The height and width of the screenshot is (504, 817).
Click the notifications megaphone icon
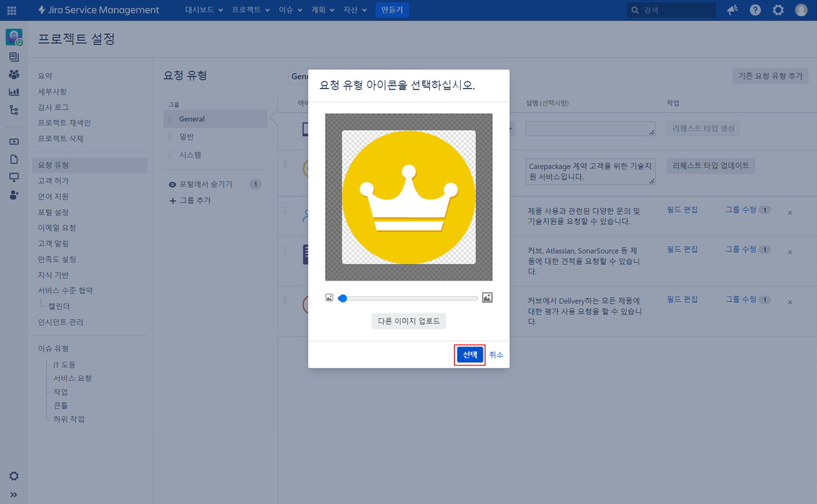tap(732, 10)
